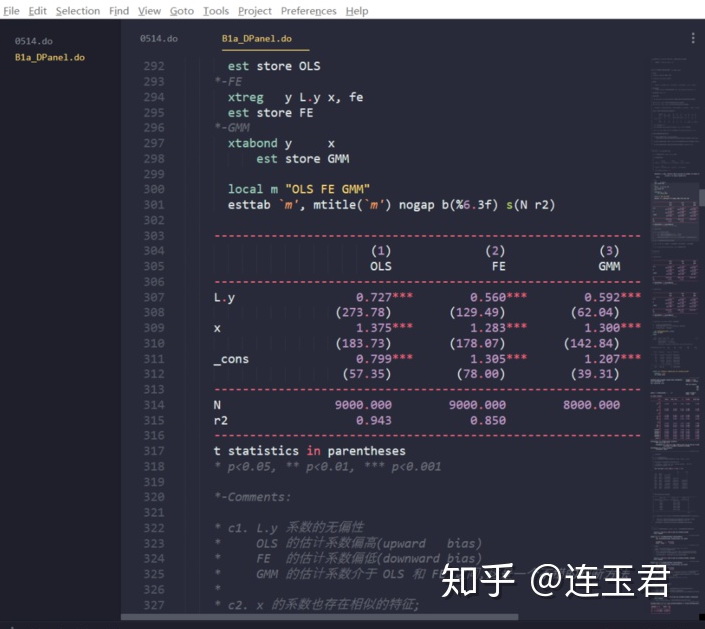Click the t-statistic (62.04)
This screenshot has height=629, width=705.
(x=595, y=312)
